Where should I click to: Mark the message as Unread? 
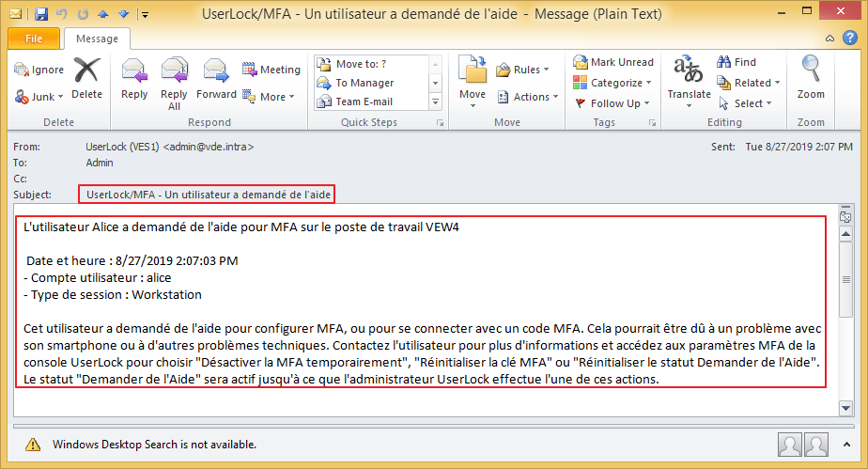(612, 62)
